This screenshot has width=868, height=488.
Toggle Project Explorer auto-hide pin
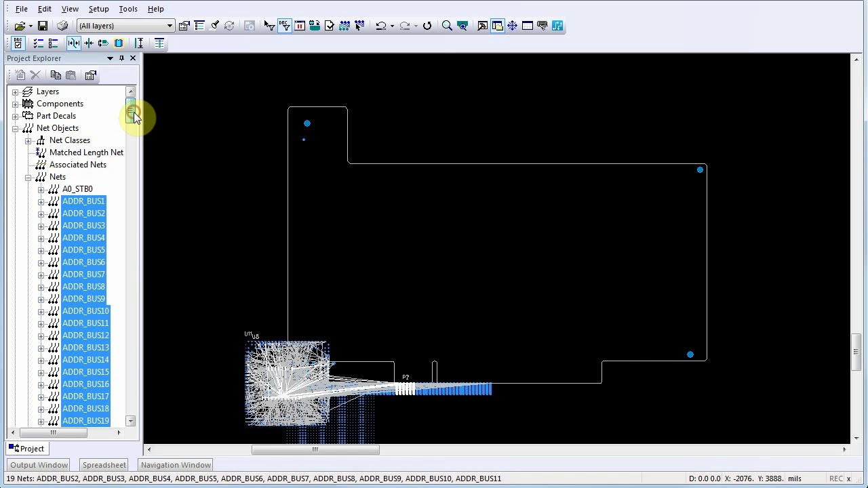[x=121, y=58]
